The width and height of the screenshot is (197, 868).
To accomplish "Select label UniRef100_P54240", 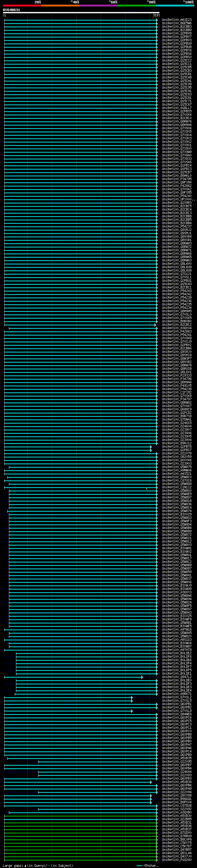I will pyautogui.click(x=176, y=196).
